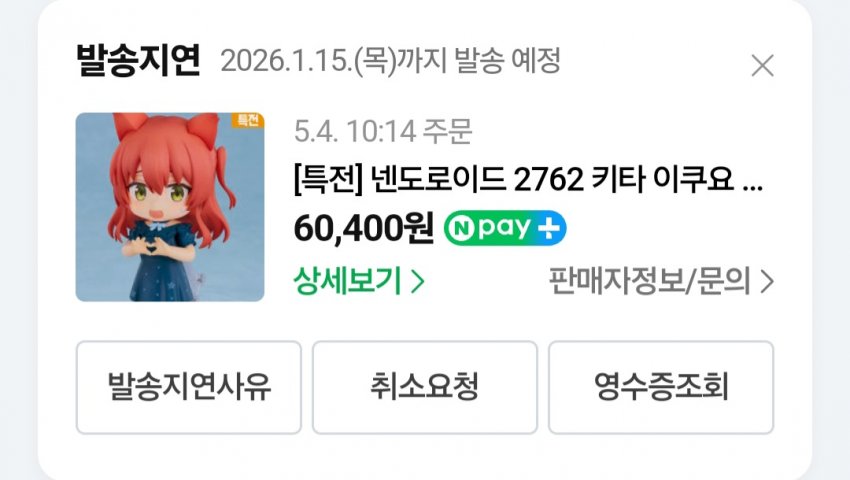
Task: Tap the 5.4. 10:14 주문 order timestamp
Action: [x=383, y=131]
